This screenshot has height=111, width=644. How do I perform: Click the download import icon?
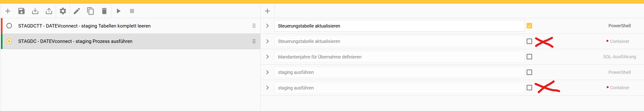(35, 11)
